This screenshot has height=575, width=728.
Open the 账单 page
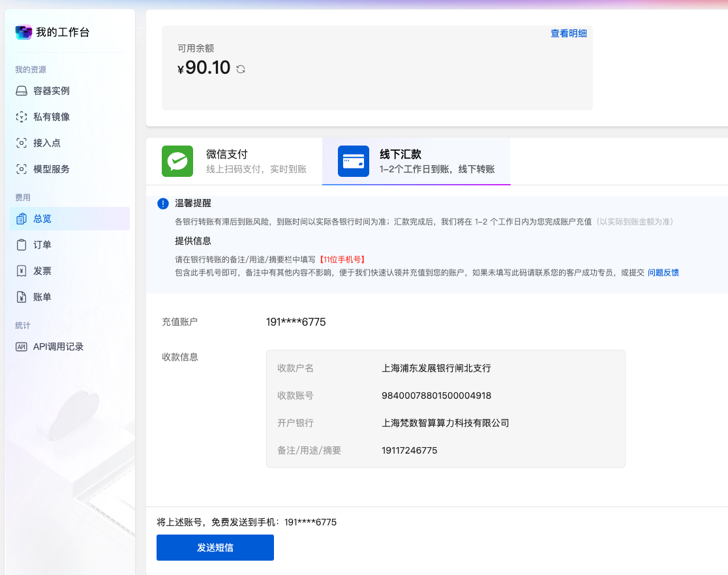(70, 297)
